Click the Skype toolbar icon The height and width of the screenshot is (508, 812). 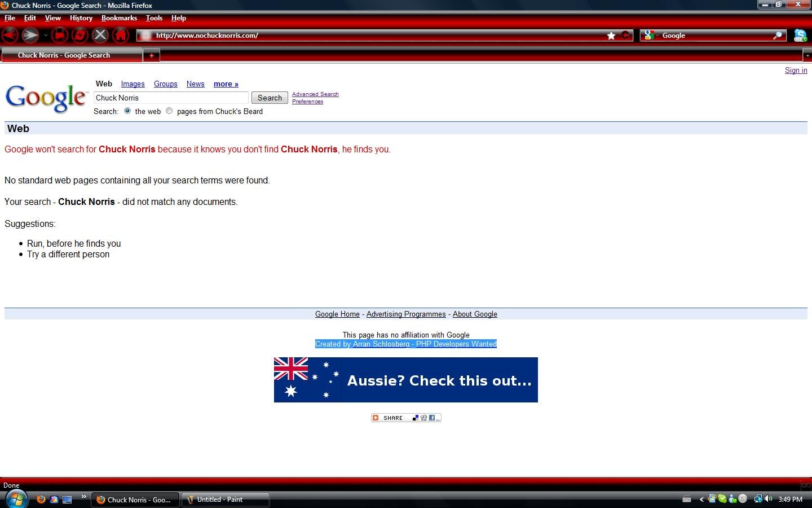point(800,36)
